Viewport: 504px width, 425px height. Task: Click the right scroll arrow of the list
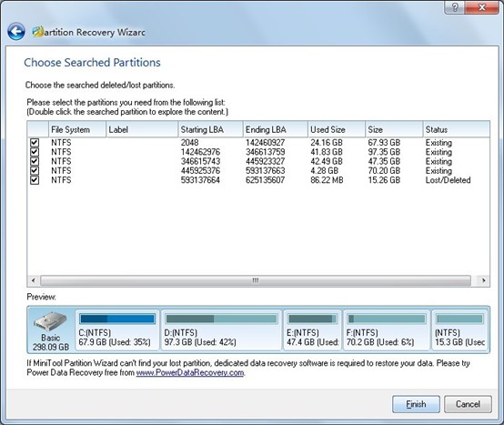point(483,280)
